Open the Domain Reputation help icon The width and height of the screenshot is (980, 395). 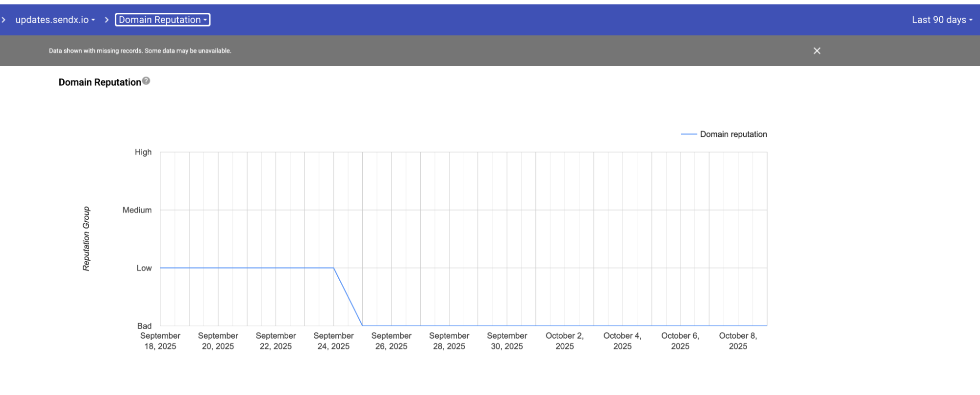(146, 81)
